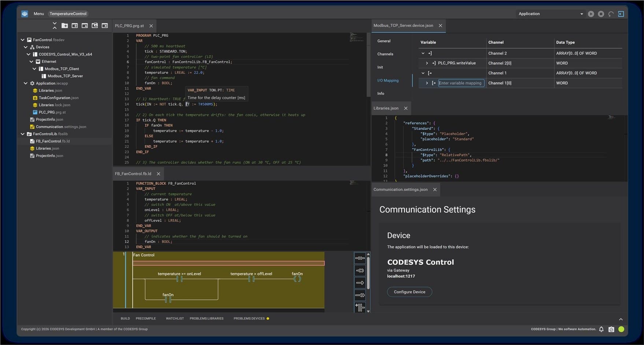Select the plain arrow ladder tool
Viewport: 644px width, 345px height.
360,283
